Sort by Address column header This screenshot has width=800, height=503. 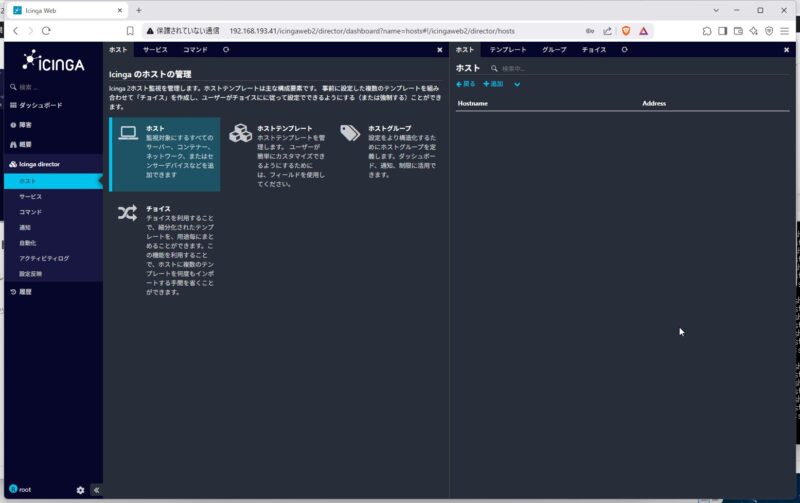[654, 103]
